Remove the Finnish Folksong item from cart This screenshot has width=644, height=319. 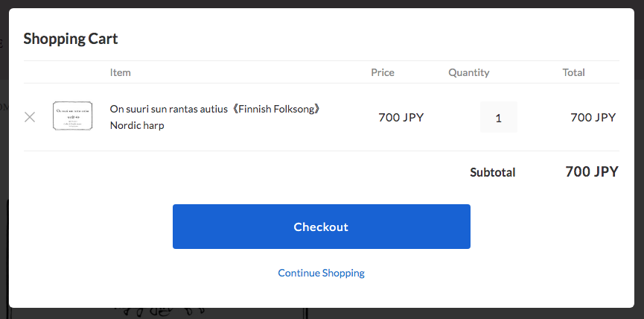[30, 117]
